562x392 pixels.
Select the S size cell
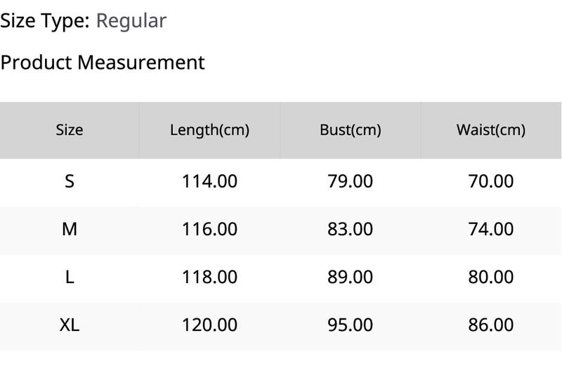point(69,181)
